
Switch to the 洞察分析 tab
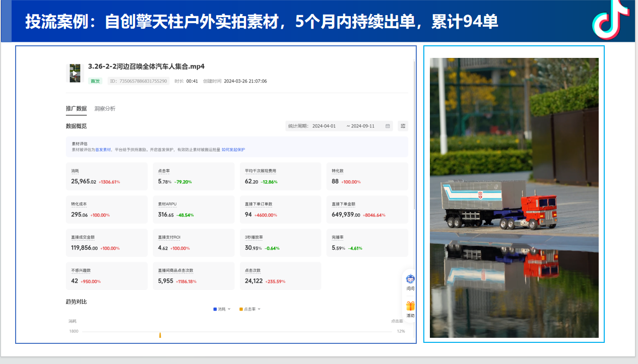click(x=105, y=108)
